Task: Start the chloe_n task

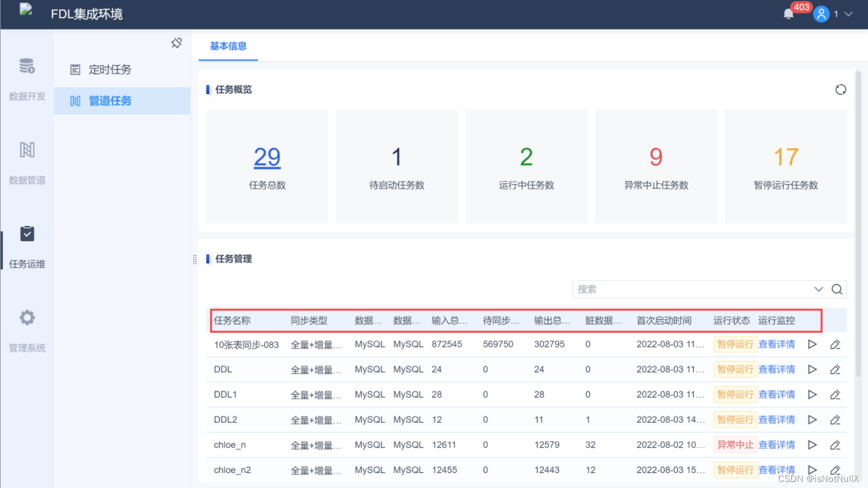Action: (x=813, y=445)
